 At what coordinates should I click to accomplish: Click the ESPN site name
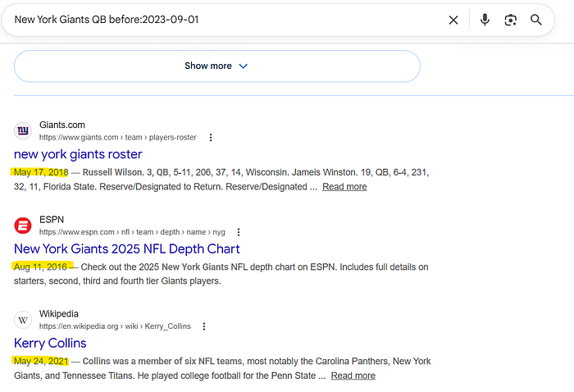click(x=52, y=220)
